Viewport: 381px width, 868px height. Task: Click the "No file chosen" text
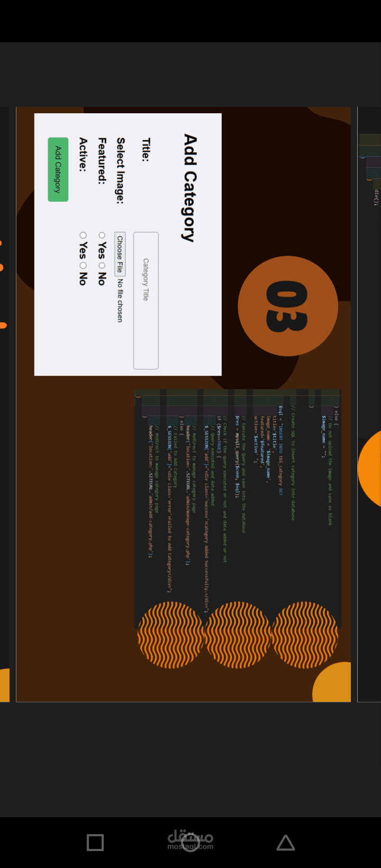tap(120, 300)
